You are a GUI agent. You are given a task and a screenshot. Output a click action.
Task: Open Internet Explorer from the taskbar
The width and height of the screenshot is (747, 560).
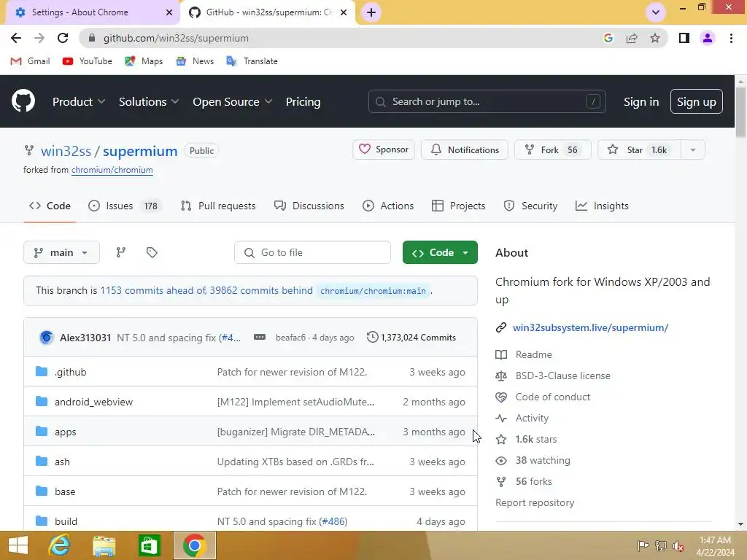tap(59, 545)
